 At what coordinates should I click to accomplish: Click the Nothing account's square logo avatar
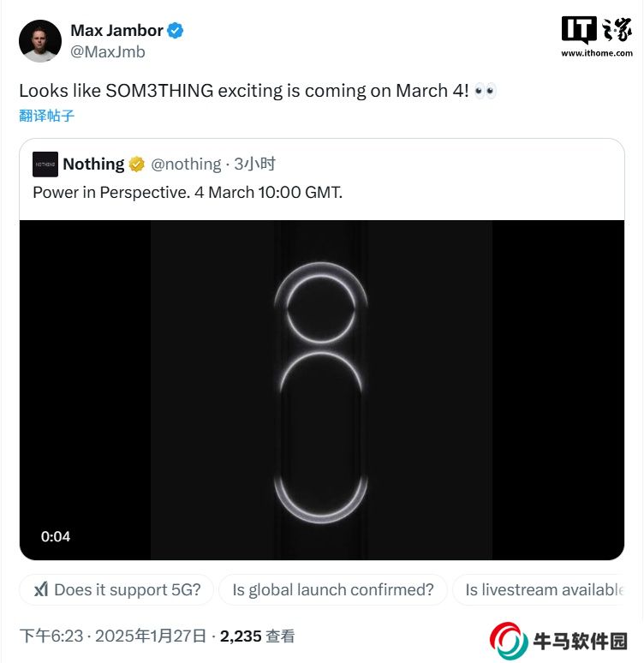tap(45, 164)
